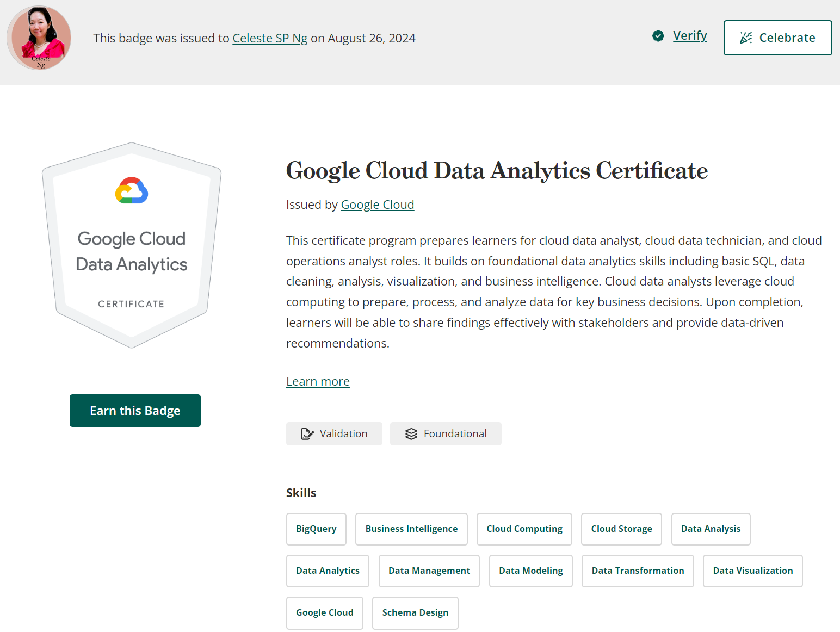The image size is (840, 632).
Task: Select the Validation tag label
Action: [344, 433]
